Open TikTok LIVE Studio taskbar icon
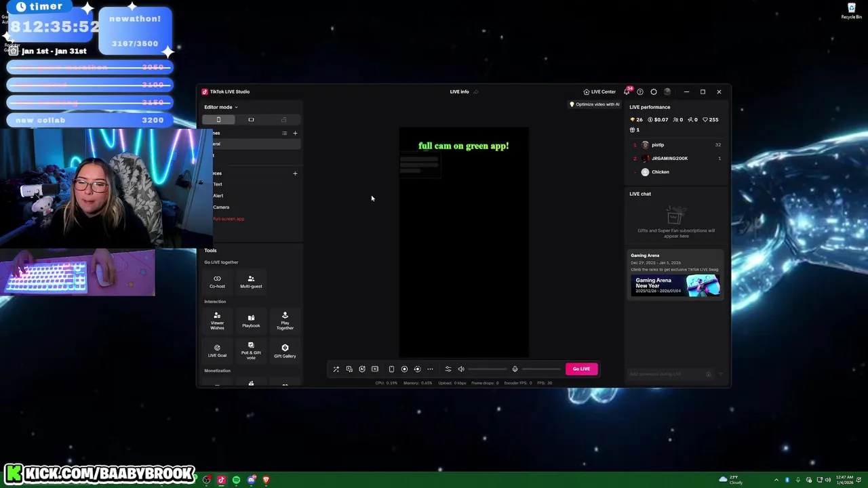Image resolution: width=868 pixels, height=488 pixels. 221,480
